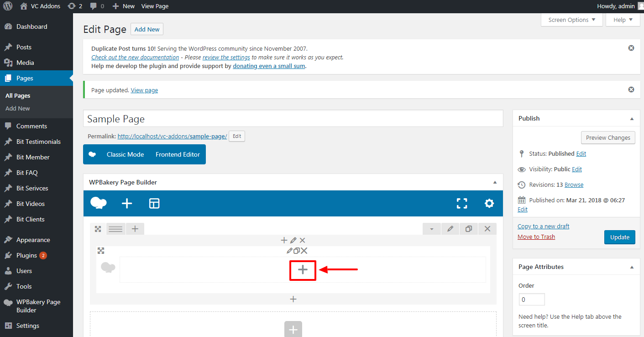This screenshot has width=644, height=337.
Task: Dismiss the Page updated notice
Action: coord(631,90)
